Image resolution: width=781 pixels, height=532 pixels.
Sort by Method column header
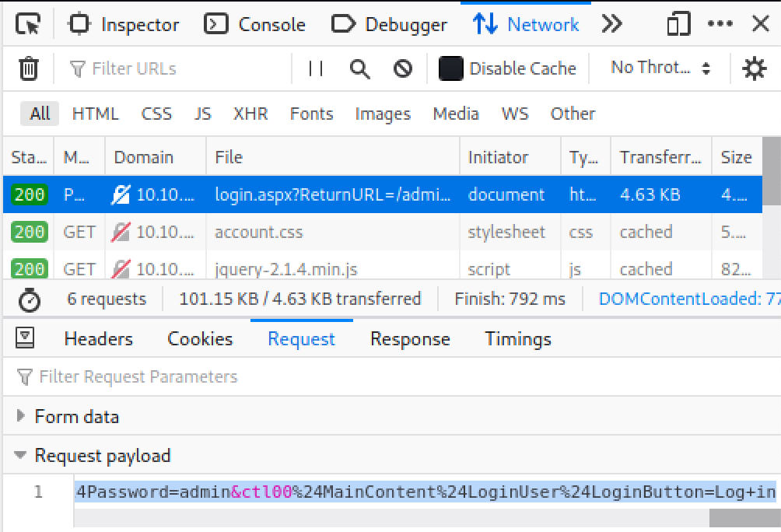point(79,157)
